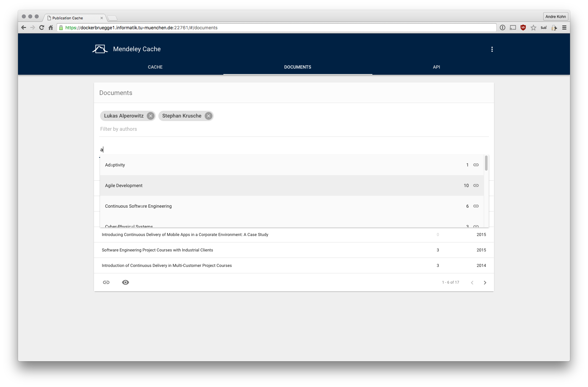Click extension icon left of Chrome menu

(554, 28)
